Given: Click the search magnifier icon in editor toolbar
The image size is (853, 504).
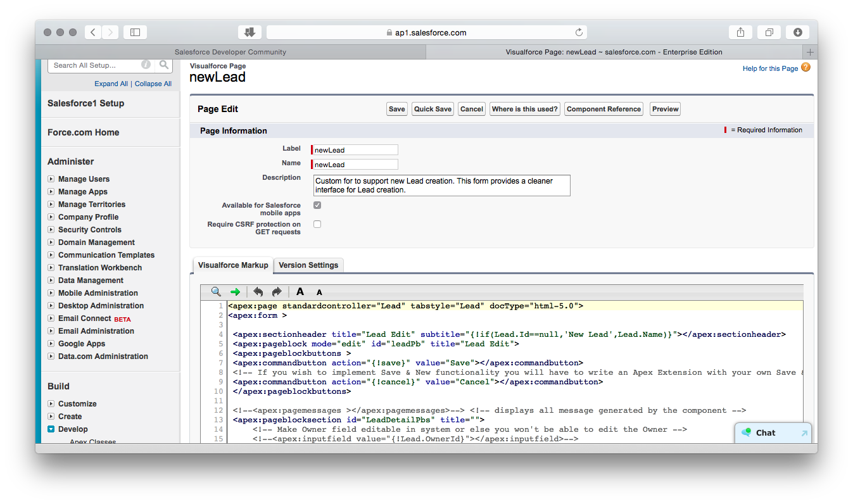Looking at the screenshot, I should click(x=216, y=292).
